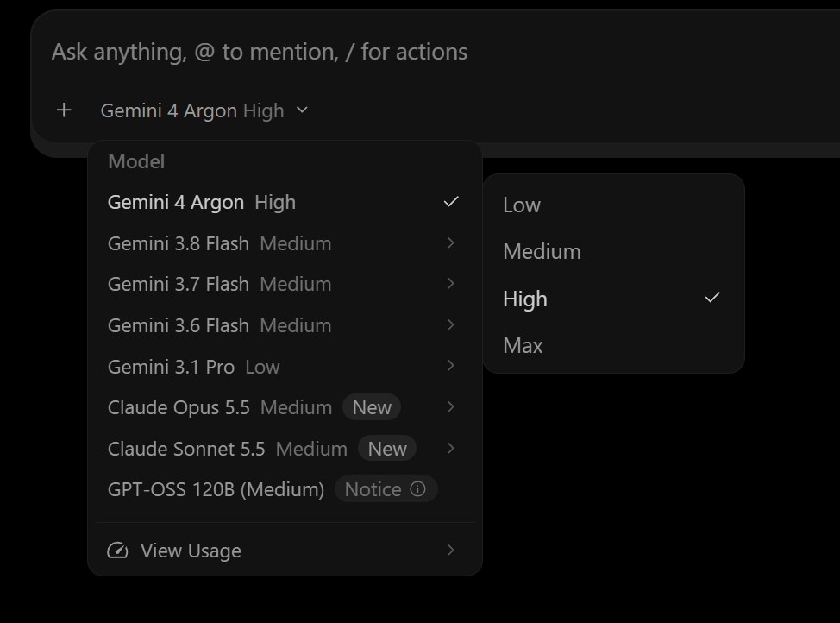
Task: Open model selector dropdown chevron
Action: 302,110
